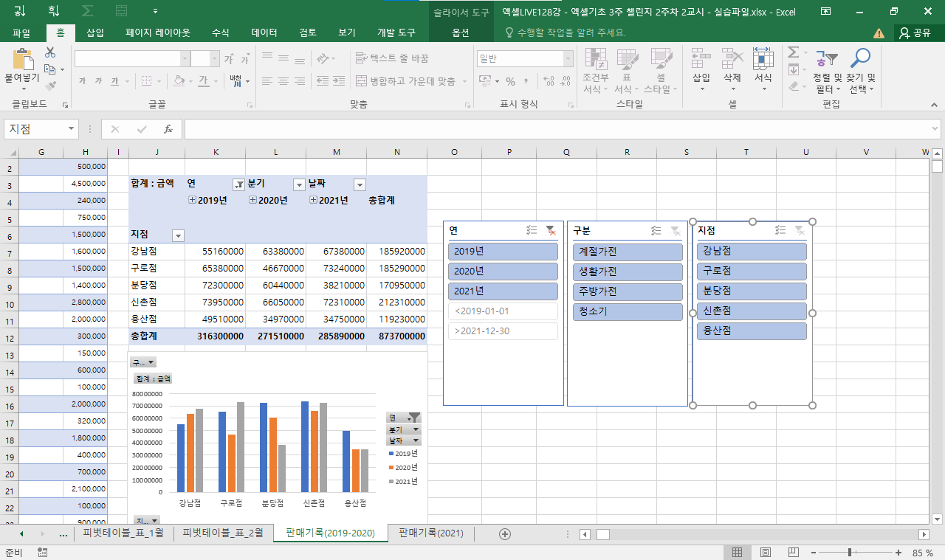
Task: Toggle multi-select on 연 slicer
Action: click(x=532, y=231)
